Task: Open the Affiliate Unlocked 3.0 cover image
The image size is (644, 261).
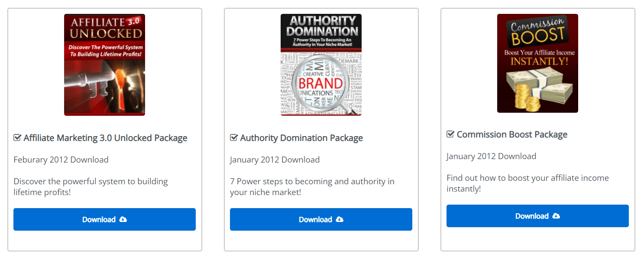Action: [x=104, y=65]
